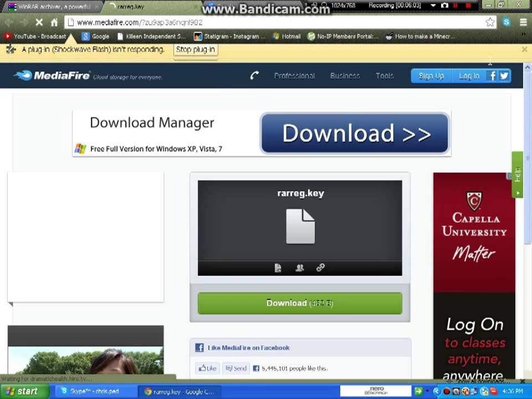The image size is (532, 399).
Task: Click the Skype extension icon in the toolbar
Action: click(507, 22)
